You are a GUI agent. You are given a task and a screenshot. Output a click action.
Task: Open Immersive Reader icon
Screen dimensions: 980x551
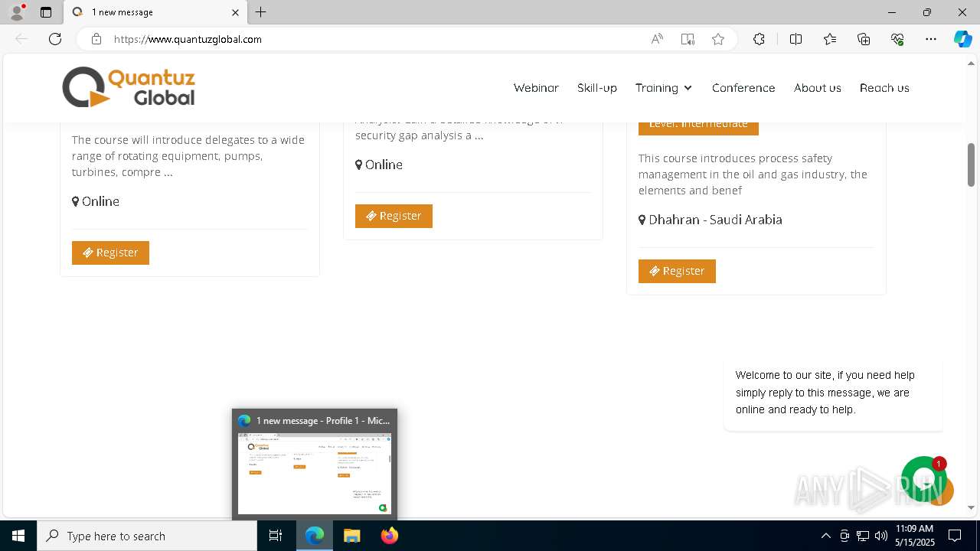688,39
